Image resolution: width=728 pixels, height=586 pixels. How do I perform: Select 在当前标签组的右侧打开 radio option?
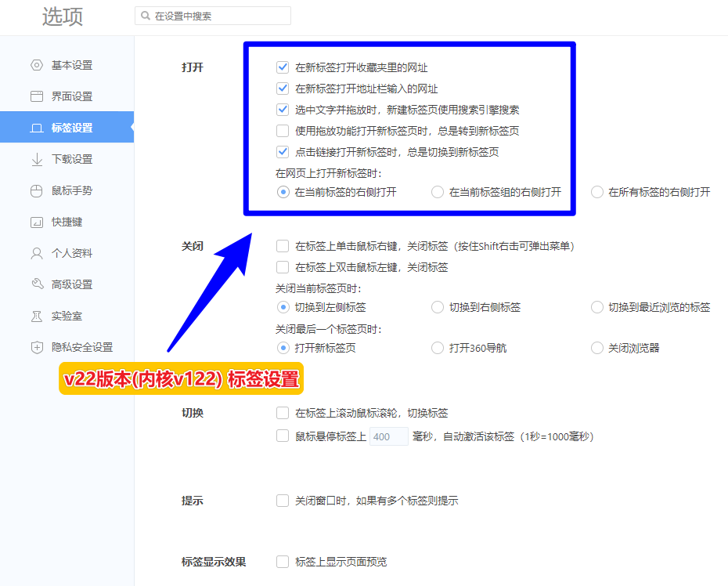point(438,192)
